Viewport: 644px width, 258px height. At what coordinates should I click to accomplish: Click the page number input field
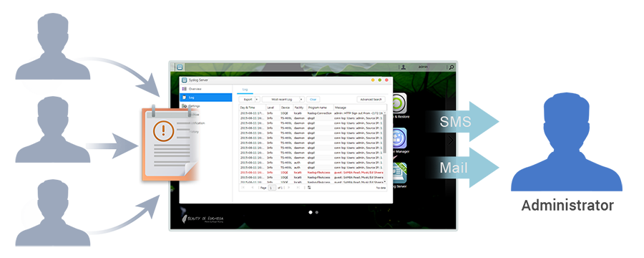click(272, 188)
